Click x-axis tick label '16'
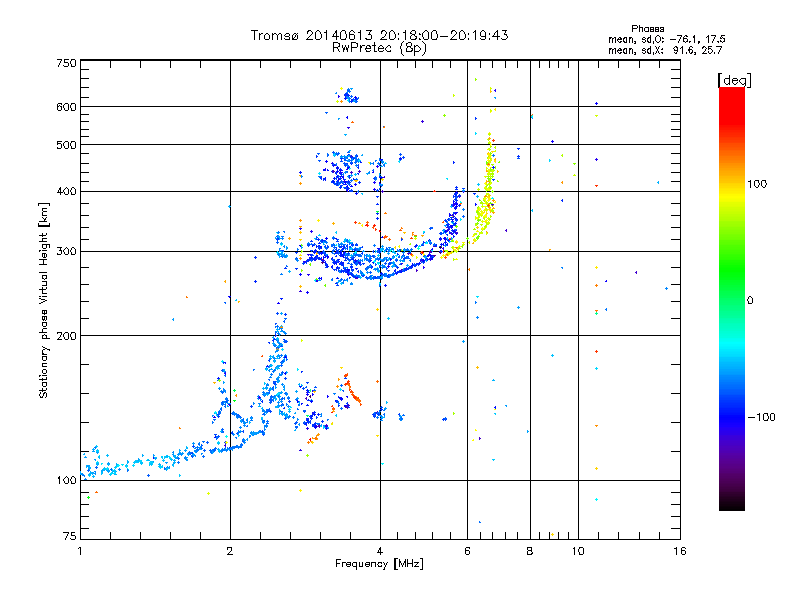 coord(680,551)
